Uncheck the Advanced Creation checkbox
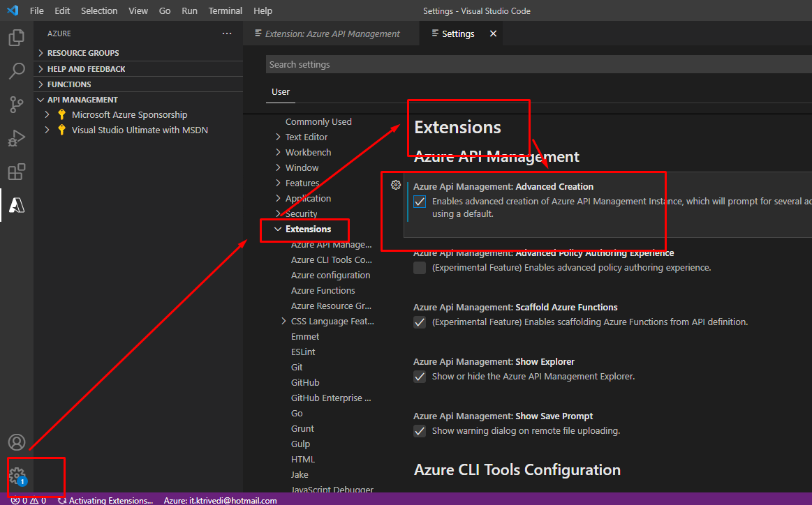This screenshot has height=505, width=812. pos(420,202)
